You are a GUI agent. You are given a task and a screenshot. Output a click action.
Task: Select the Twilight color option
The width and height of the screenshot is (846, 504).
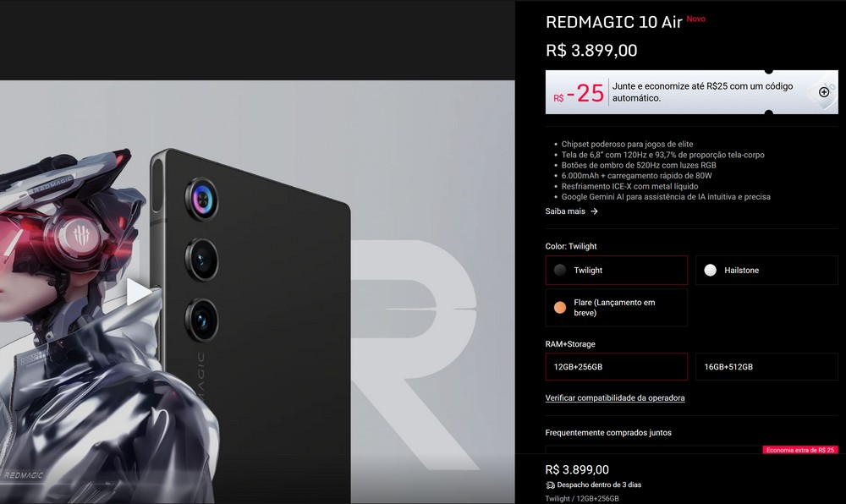(616, 270)
